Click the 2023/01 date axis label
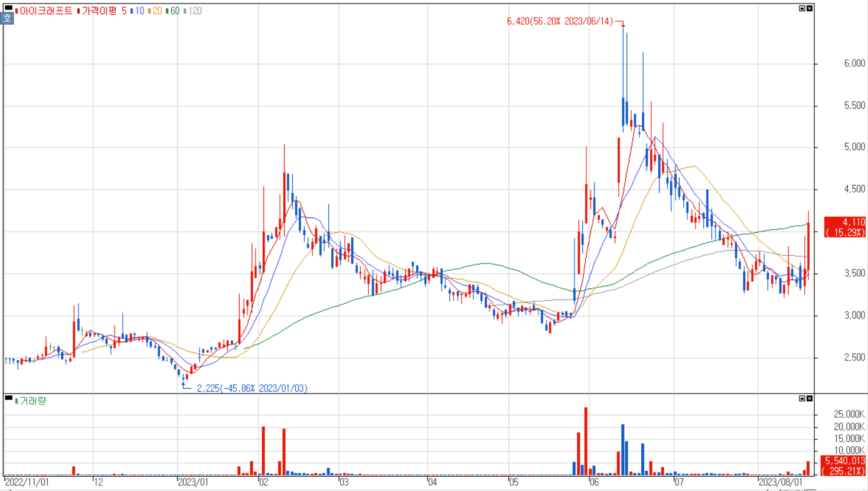This screenshot has height=491, width=868. [194, 482]
